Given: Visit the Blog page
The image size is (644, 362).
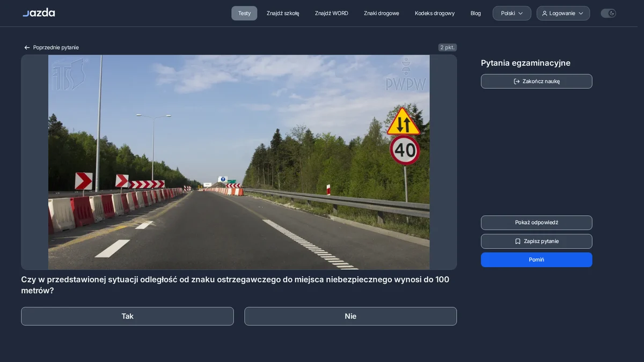Looking at the screenshot, I should 475,13.
